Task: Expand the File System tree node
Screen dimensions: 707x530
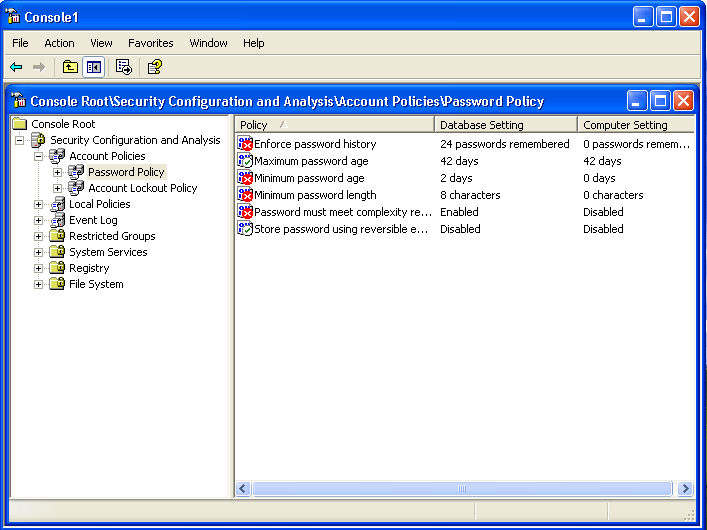Action: [x=39, y=284]
